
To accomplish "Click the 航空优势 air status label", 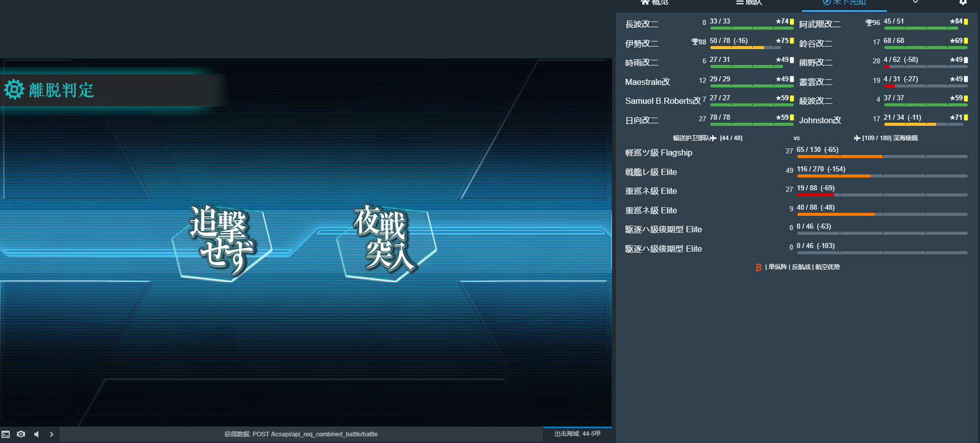I will (827, 267).
